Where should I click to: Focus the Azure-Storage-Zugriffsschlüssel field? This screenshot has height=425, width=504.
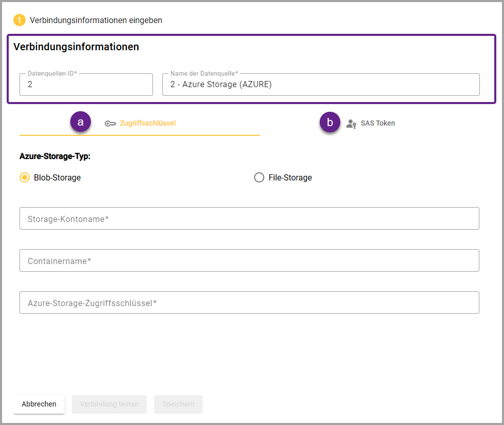pos(249,303)
